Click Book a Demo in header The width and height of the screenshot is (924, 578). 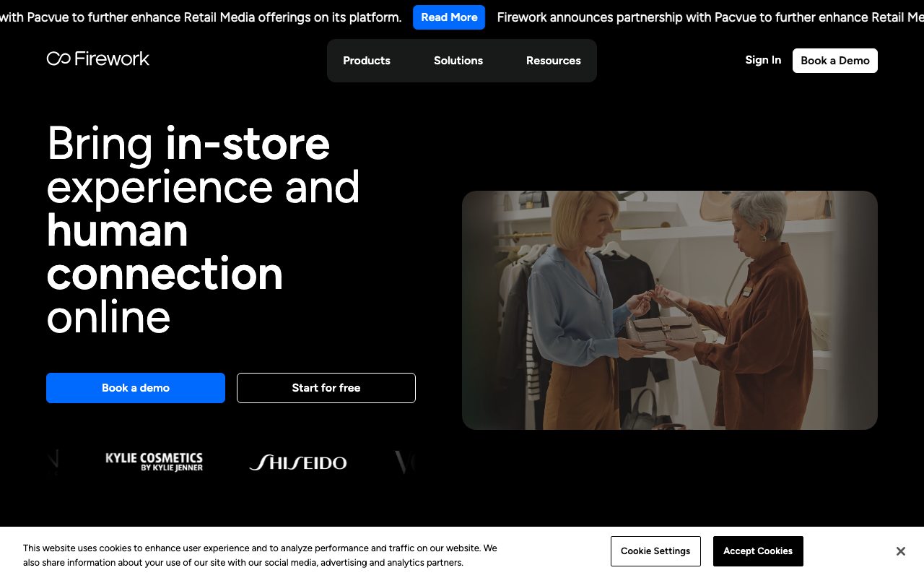[x=835, y=61]
